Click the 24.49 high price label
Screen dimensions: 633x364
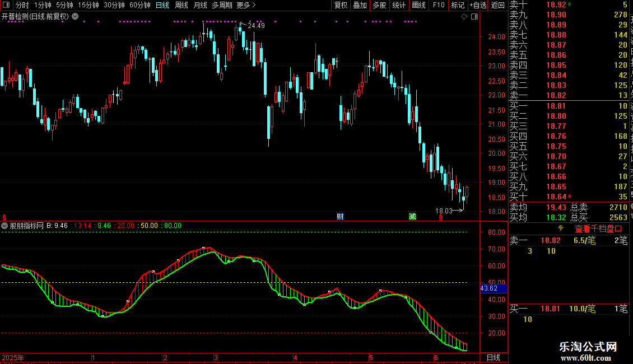[257, 25]
